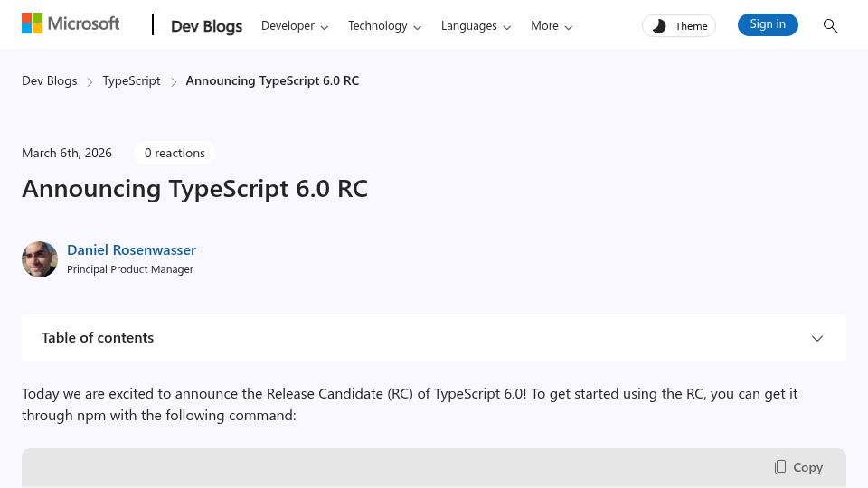Toggle the dark mode Theme button

(x=679, y=26)
